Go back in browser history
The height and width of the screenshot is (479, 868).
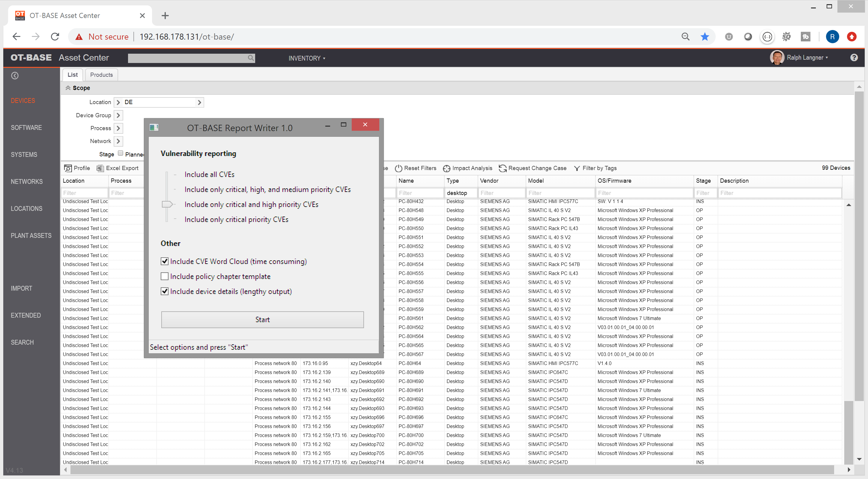pos(16,36)
